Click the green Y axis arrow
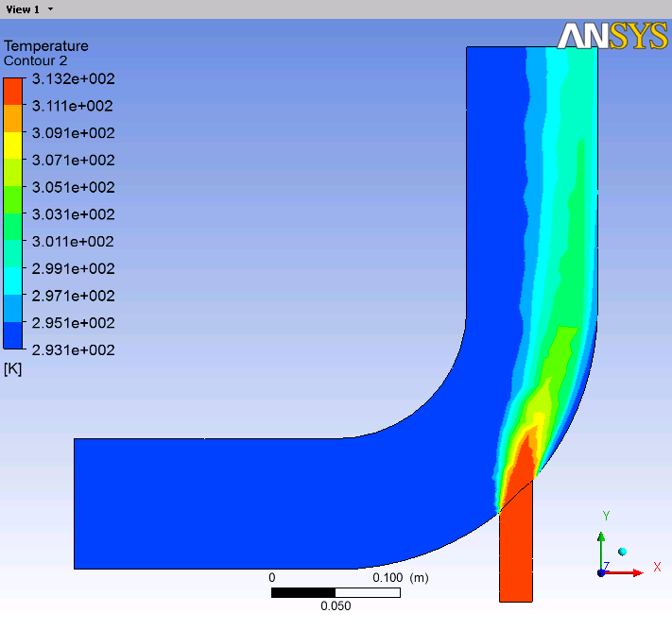Screen dimensions: 672x630 (601, 552)
